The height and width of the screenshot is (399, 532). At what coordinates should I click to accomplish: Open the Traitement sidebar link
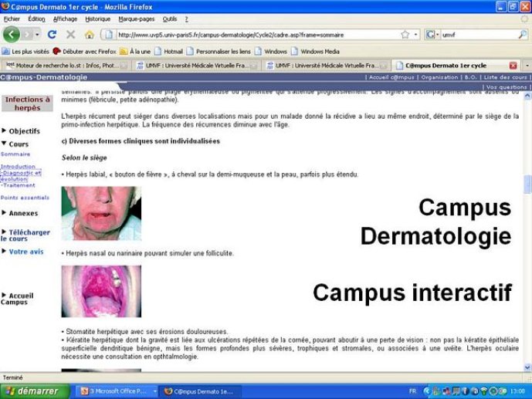(18, 185)
